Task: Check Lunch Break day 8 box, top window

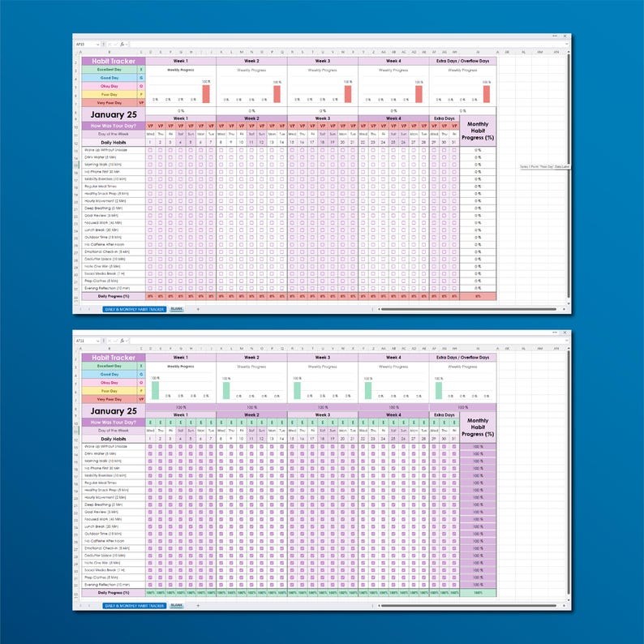Action: [221, 230]
